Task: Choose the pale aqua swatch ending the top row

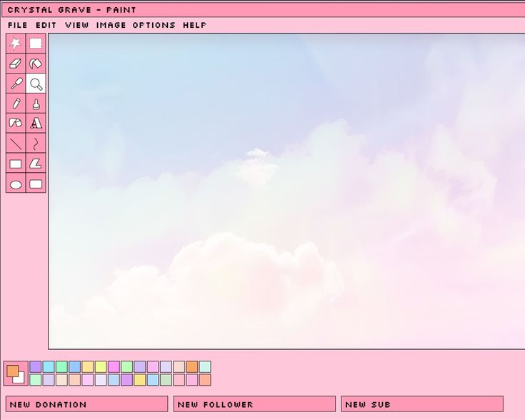Action: coord(205,366)
